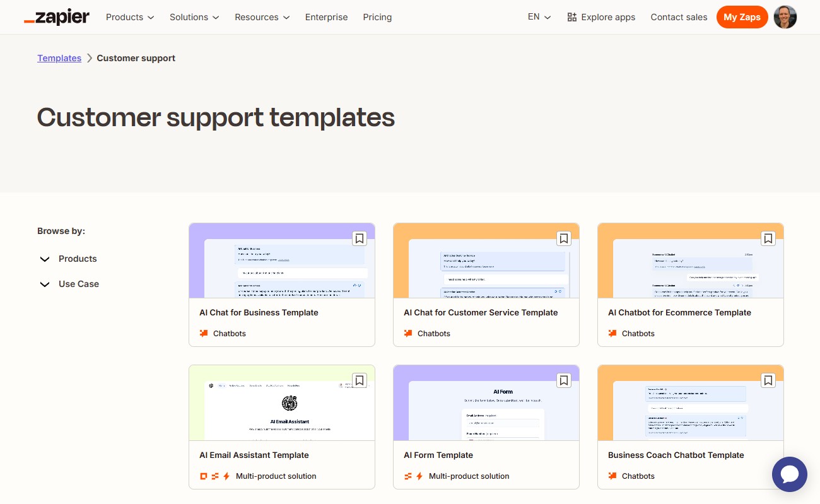
Task: Click the Zapier logo
Action: [x=56, y=17]
